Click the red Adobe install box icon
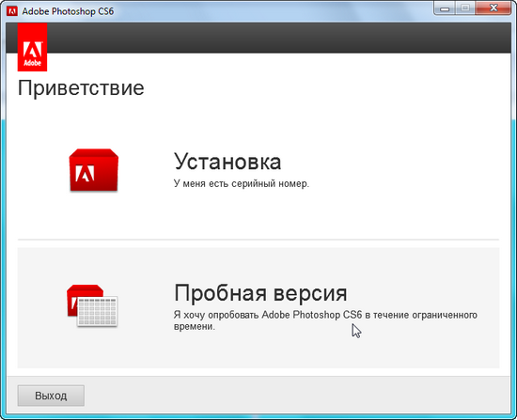517x420 pixels. pos(94,170)
